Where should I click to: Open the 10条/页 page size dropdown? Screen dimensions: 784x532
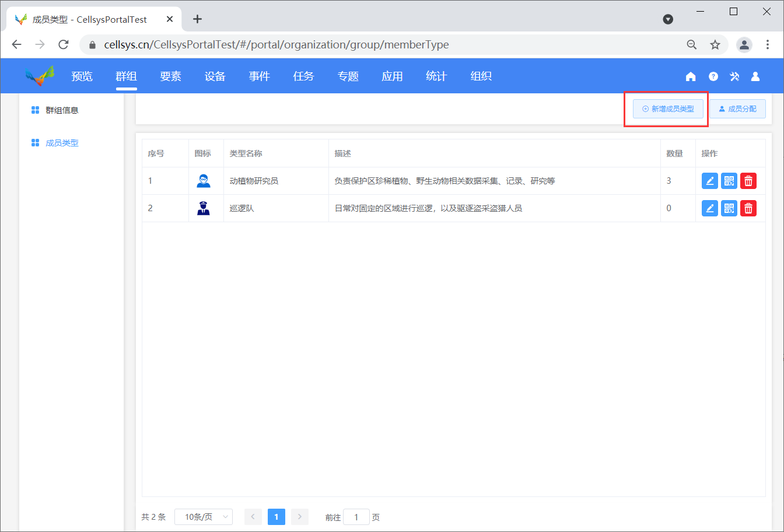tap(204, 517)
